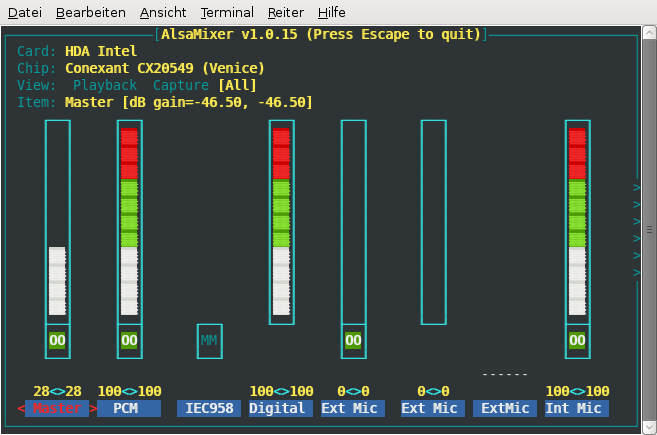The height and width of the screenshot is (435, 657).
Task: Click the PCM 100<>100 level value
Action: (129, 391)
